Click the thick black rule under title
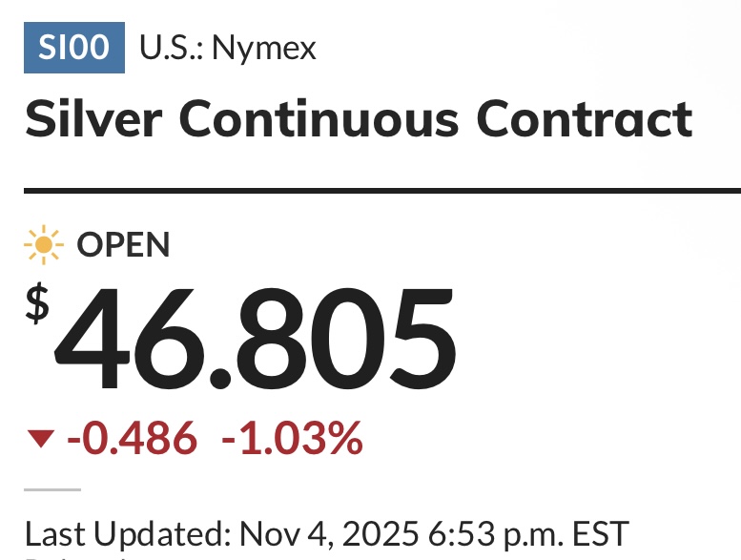Screen dimensions: 741x560 click(381, 192)
